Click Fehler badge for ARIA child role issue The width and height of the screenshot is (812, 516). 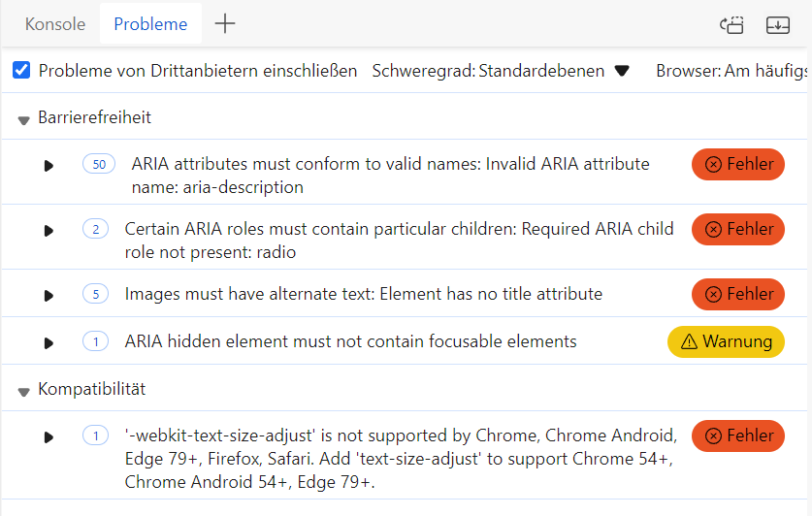738,229
